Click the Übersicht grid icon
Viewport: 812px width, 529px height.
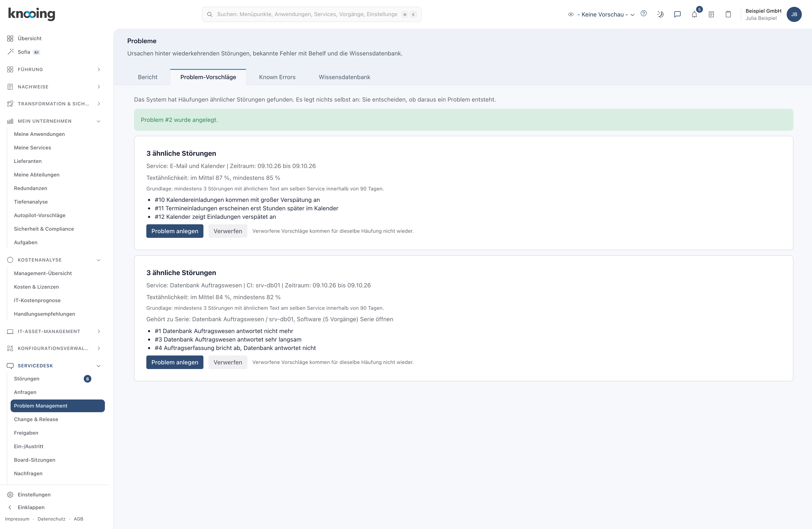coord(10,38)
